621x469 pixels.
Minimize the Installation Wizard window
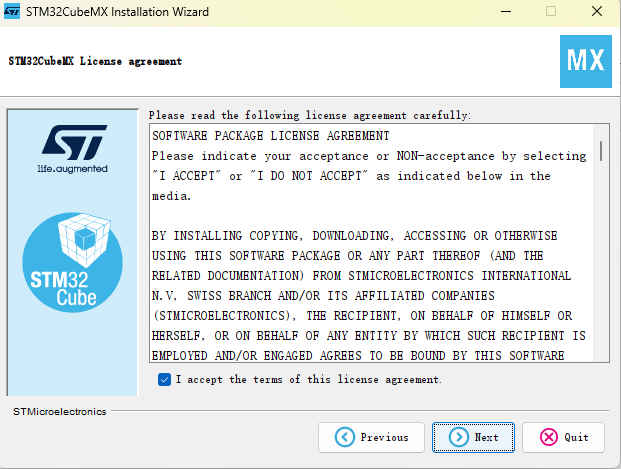[x=506, y=11]
